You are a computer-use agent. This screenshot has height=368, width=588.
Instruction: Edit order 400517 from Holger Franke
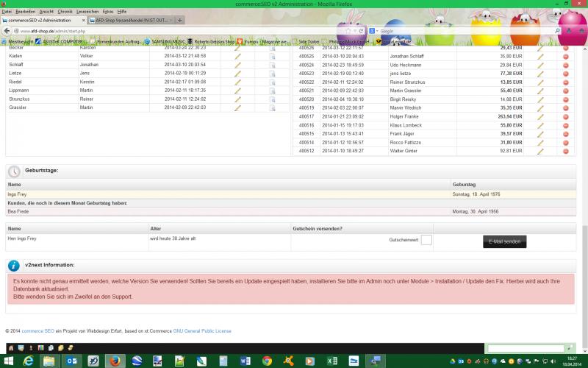[x=540, y=116]
